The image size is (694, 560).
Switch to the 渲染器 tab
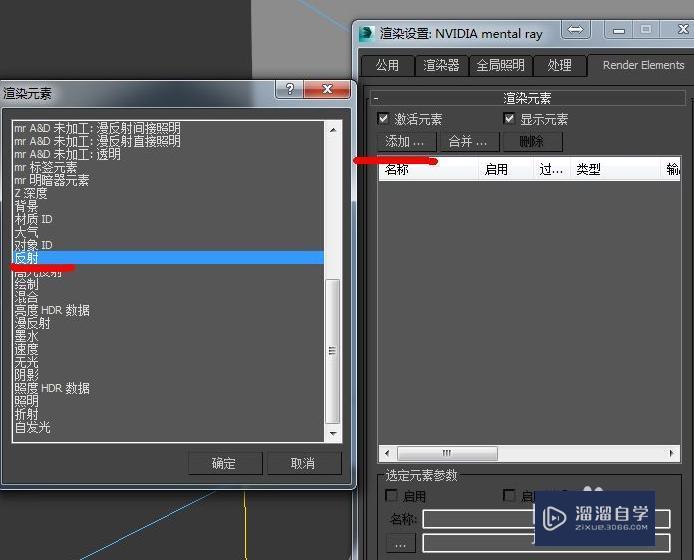click(441, 66)
